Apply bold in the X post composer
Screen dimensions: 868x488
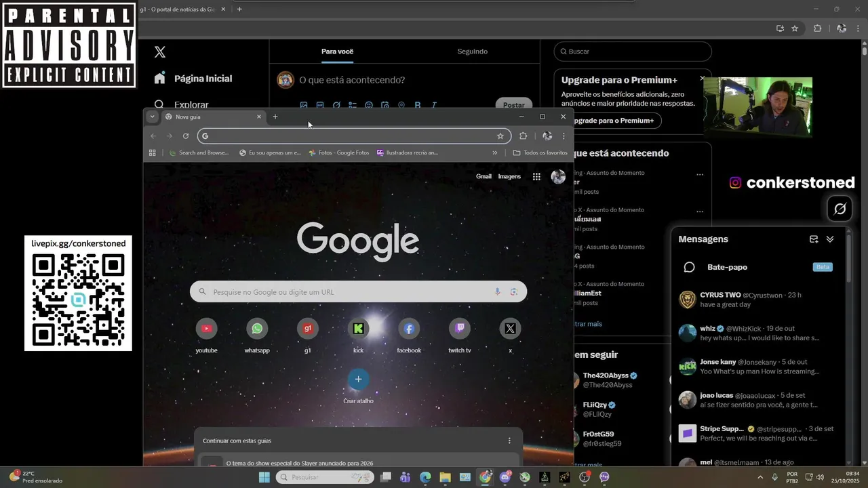pyautogui.click(x=418, y=105)
